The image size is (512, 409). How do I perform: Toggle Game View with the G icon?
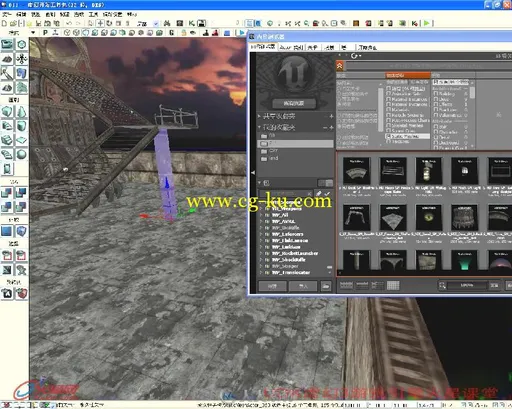[x=171, y=33]
